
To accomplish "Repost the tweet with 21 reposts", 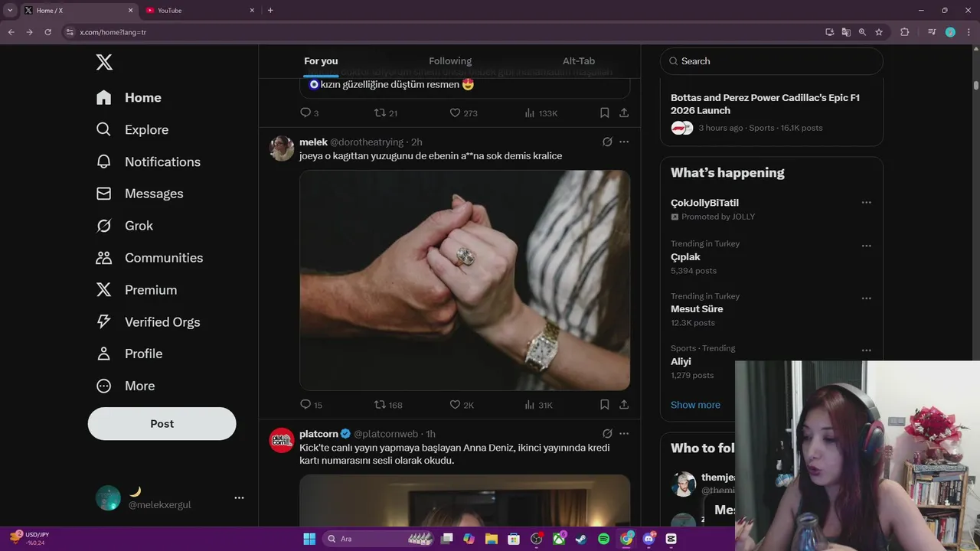I will (385, 112).
